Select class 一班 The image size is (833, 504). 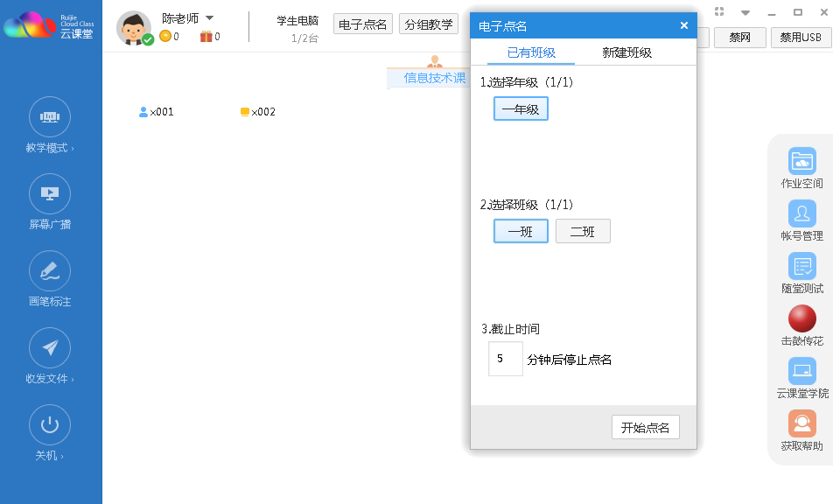521,231
